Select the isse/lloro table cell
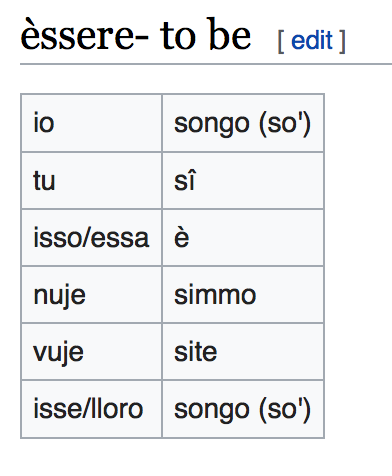The height and width of the screenshot is (476, 392). [x=92, y=409]
